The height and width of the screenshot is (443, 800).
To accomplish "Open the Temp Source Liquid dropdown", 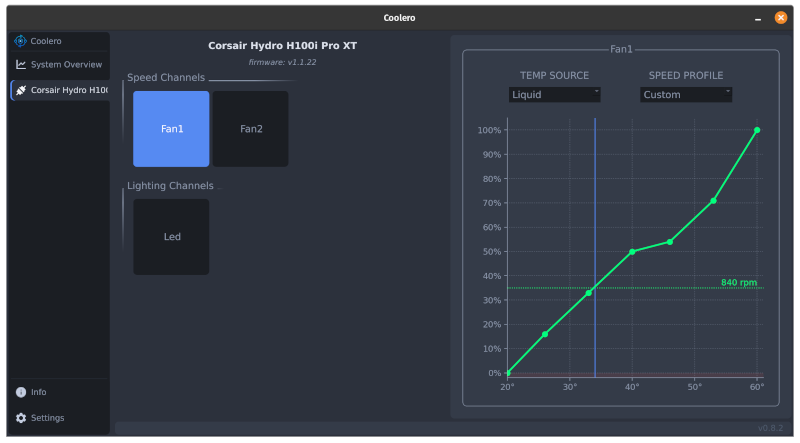I will click(x=555, y=94).
